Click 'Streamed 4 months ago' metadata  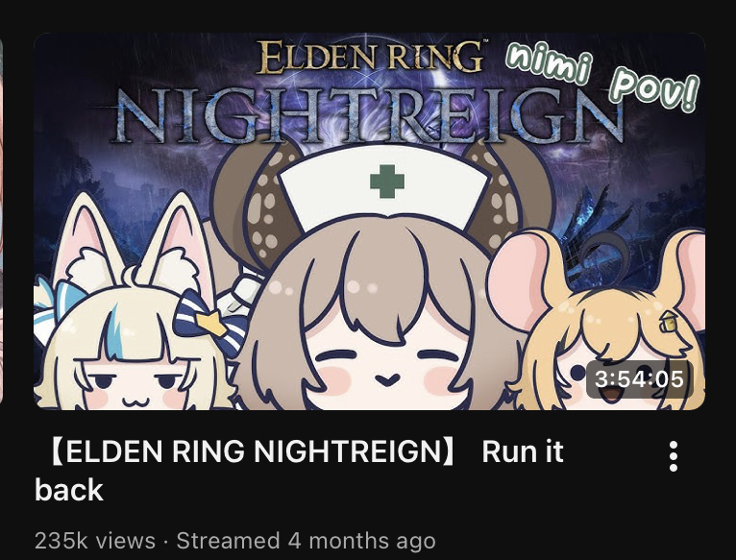tap(306, 540)
